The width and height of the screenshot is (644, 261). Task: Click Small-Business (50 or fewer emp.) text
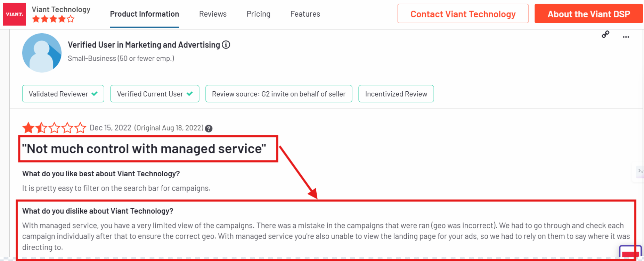click(x=121, y=58)
